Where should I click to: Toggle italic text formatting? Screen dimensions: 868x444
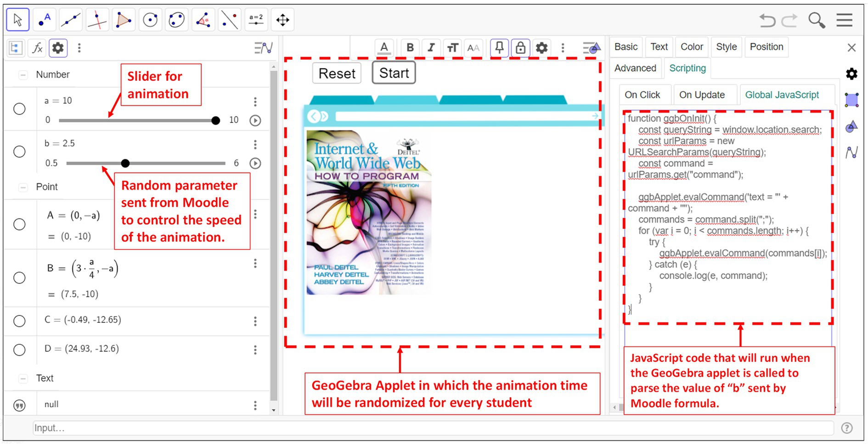(431, 47)
